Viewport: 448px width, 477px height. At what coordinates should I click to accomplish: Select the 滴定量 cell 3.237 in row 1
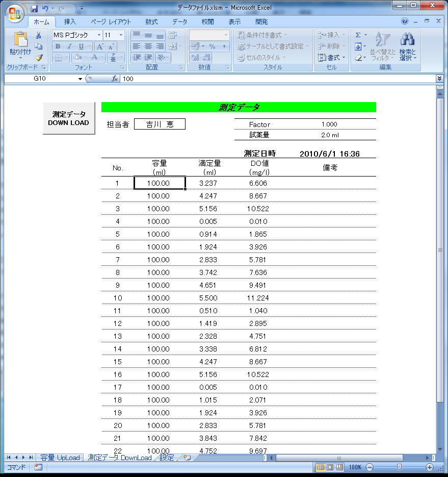coord(208,183)
